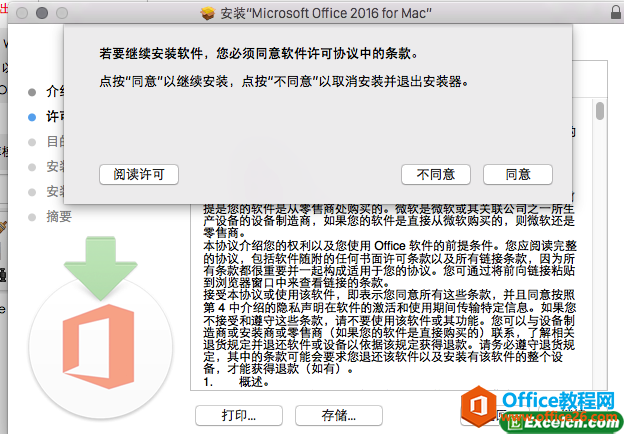Click the window zoom button

click(62, 13)
